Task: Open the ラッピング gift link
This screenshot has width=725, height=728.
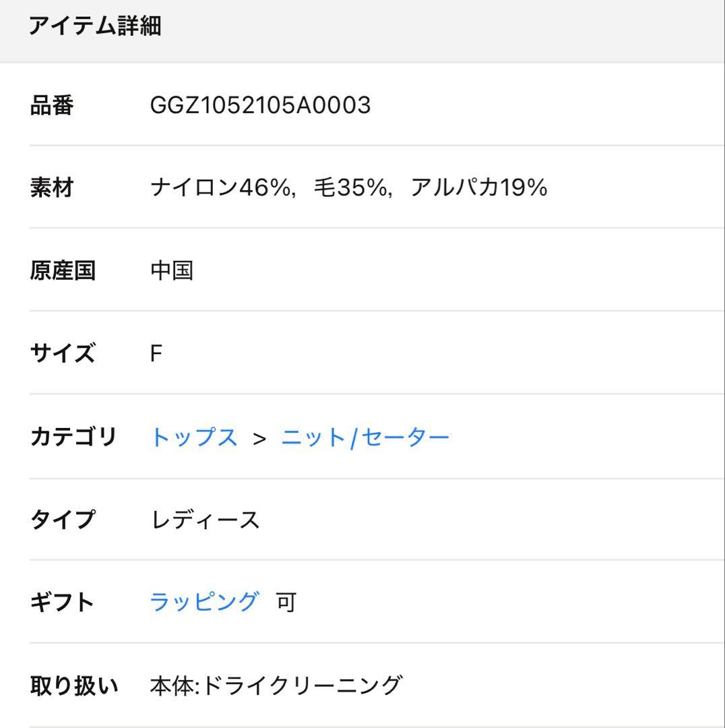Action: 203,601
